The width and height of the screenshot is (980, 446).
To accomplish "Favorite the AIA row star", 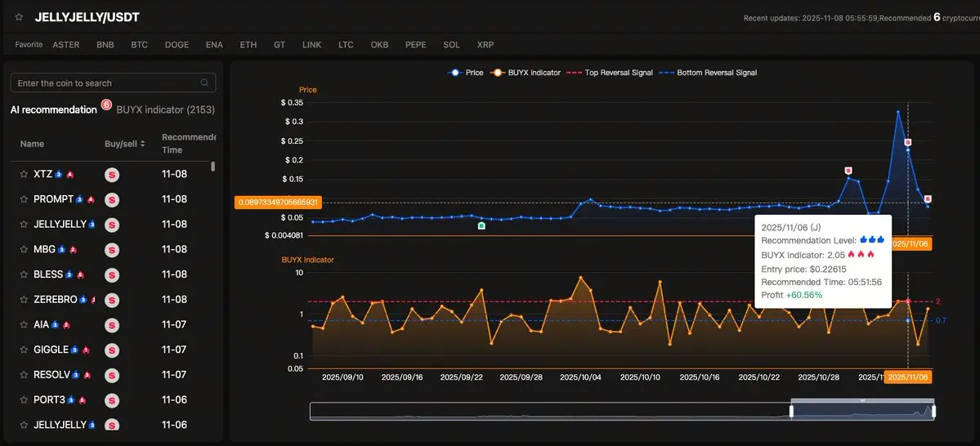I will click(x=24, y=325).
